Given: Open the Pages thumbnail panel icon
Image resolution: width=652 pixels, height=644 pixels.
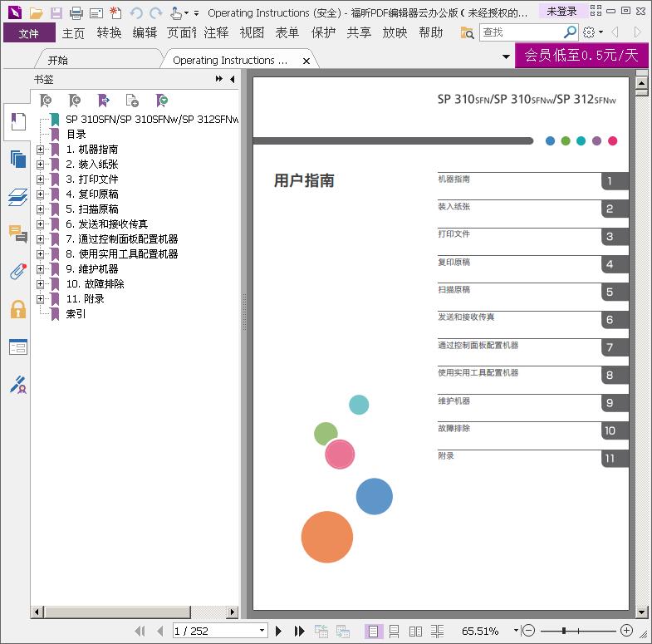Looking at the screenshot, I should 18,160.
